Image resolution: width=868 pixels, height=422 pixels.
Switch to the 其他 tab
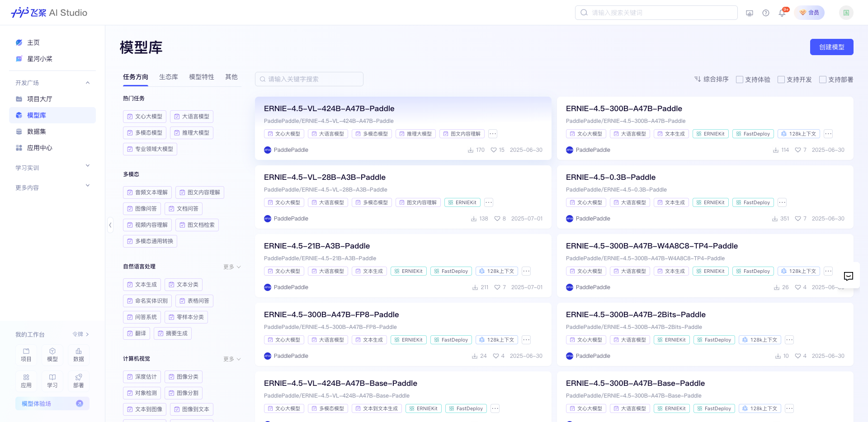[231, 77]
